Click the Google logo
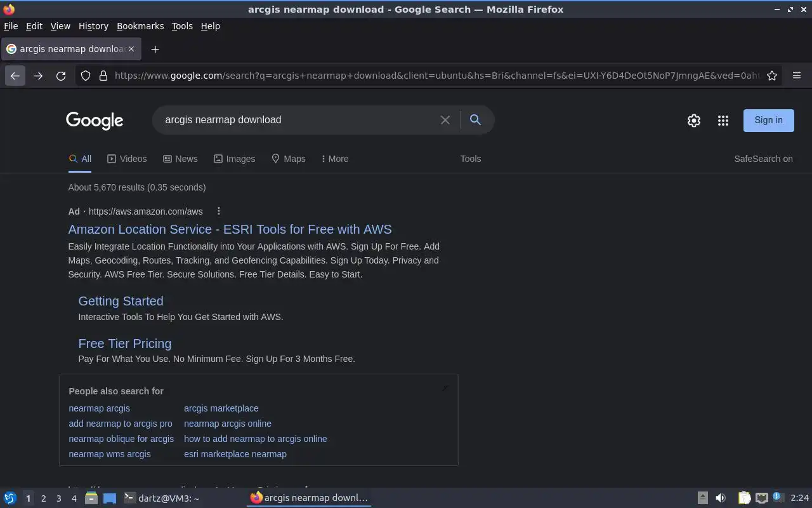The width and height of the screenshot is (812, 508). click(95, 120)
